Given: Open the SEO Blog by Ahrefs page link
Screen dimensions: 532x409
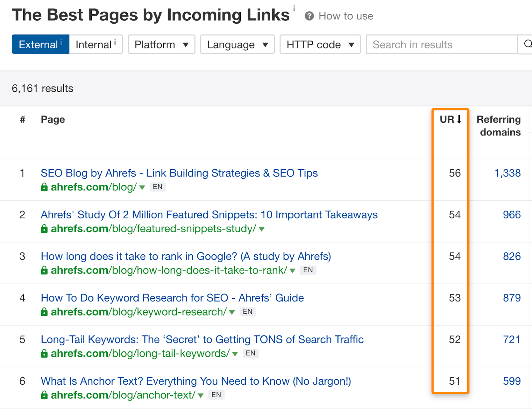Looking at the screenshot, I should click(x=179, y=173).
